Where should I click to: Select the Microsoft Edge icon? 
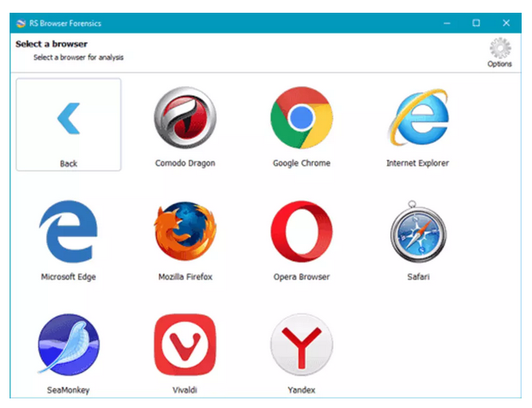(68, 231)
